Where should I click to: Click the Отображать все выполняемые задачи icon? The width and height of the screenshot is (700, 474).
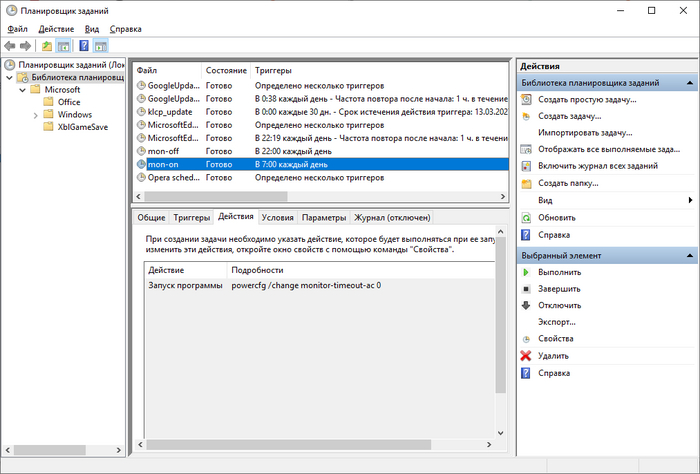coord(526,150)
